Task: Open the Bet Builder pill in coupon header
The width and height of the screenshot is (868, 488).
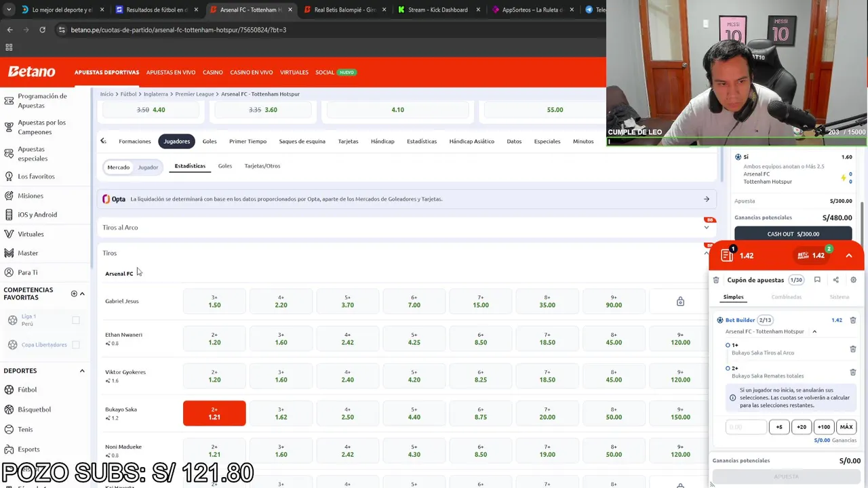Action: [811, 256]
